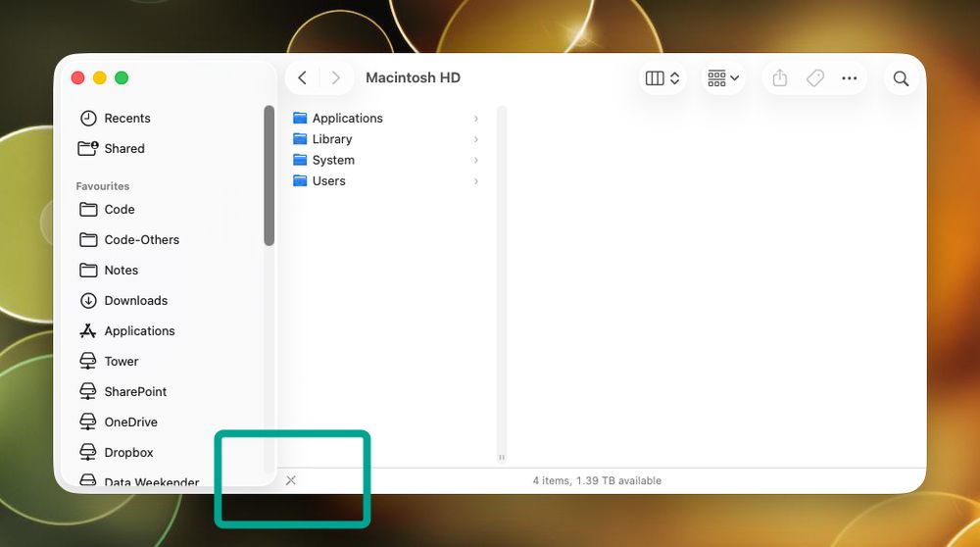The width and height of the screenshot is (980, 547).
Task: Click the OneDrive drive icon
Action: coord(88,422)
